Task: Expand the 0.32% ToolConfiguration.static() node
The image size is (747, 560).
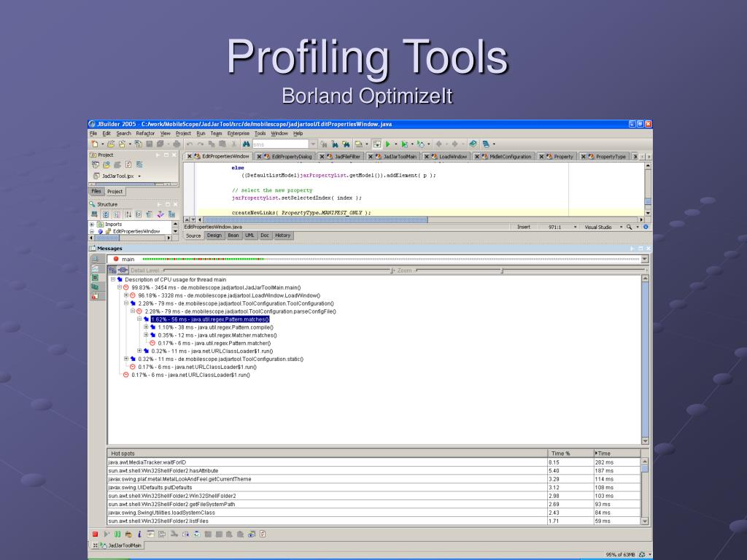Action: (126, 359)
